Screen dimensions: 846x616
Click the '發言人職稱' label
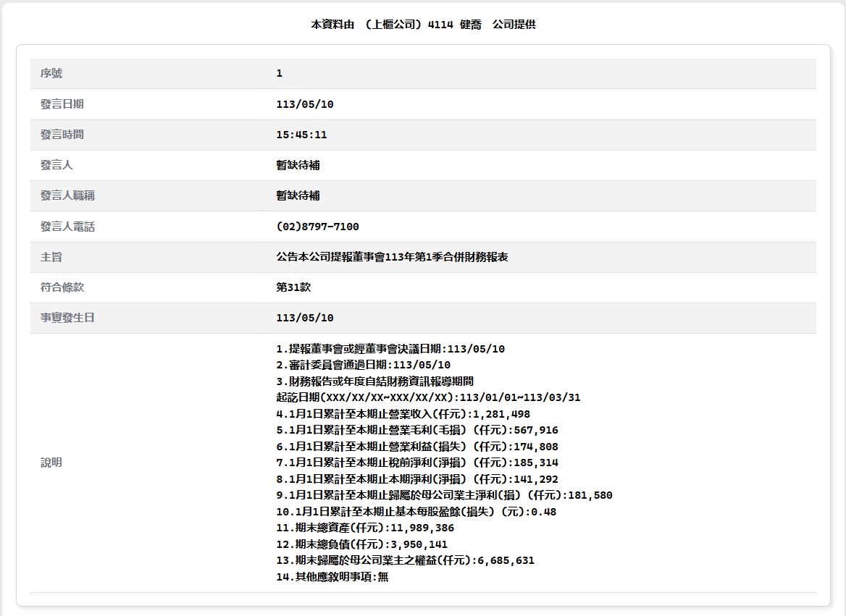(67, 195)
